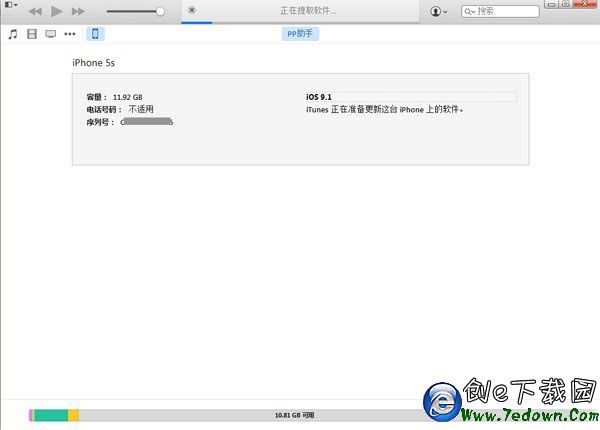This screenshot has width=600, height=430.
Task: Click the phone number value 不适用
Action: tap(141, 109)
